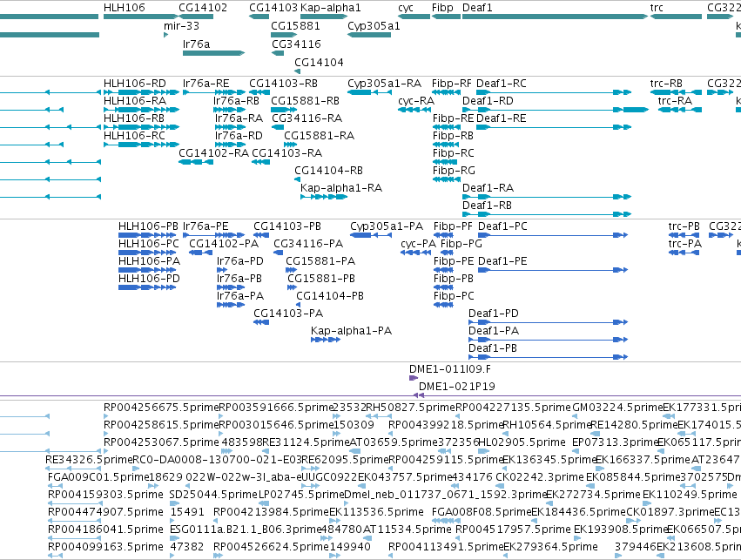Image resolution: width=741 pixels, height=560 pixels.
Task: Click the trc gene label
Action: tap(657, 8)
